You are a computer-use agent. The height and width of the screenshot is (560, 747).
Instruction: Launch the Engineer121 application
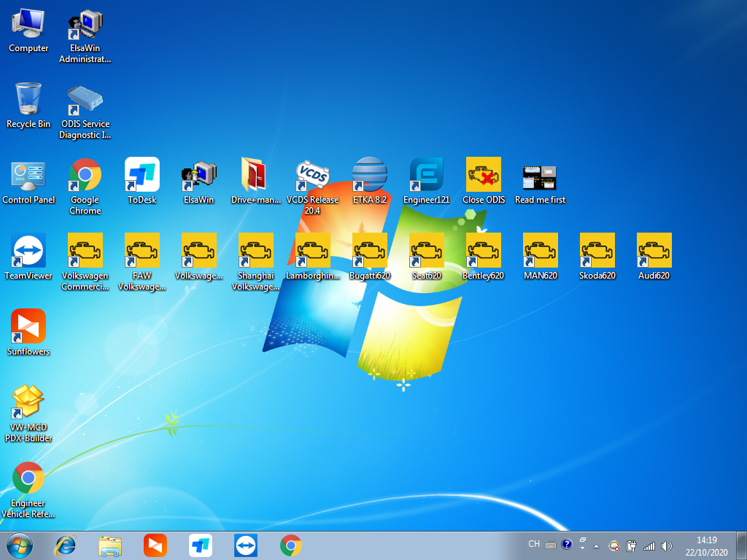[x=426, y=175]
